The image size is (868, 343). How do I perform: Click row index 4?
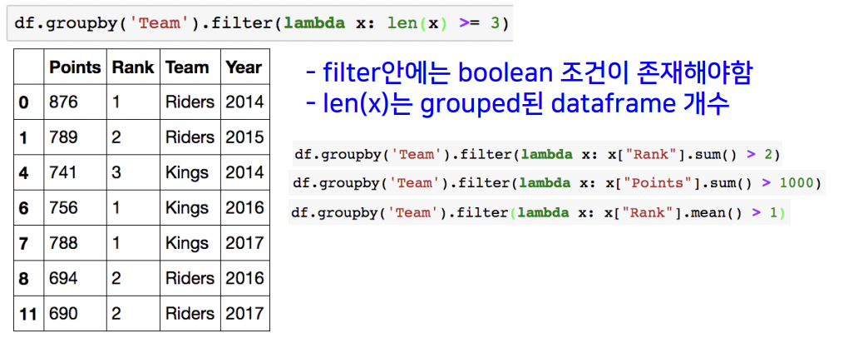[x=23, y=173]
